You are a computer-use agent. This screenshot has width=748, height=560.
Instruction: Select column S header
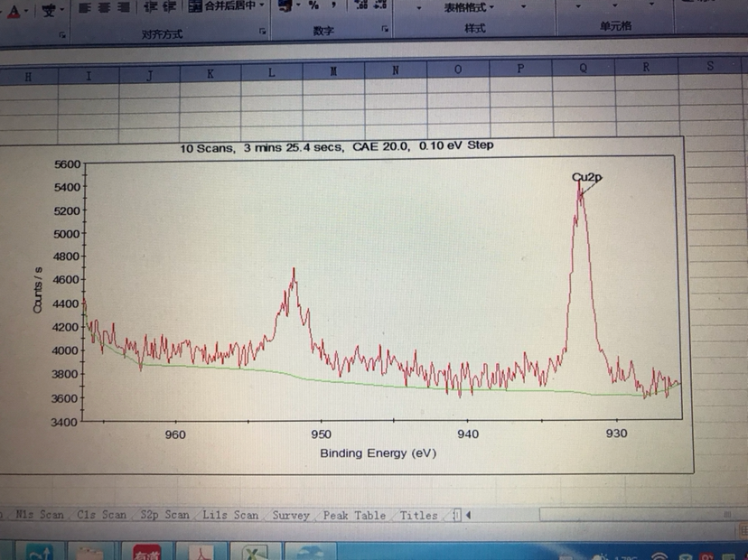click(x=711, y=66)
